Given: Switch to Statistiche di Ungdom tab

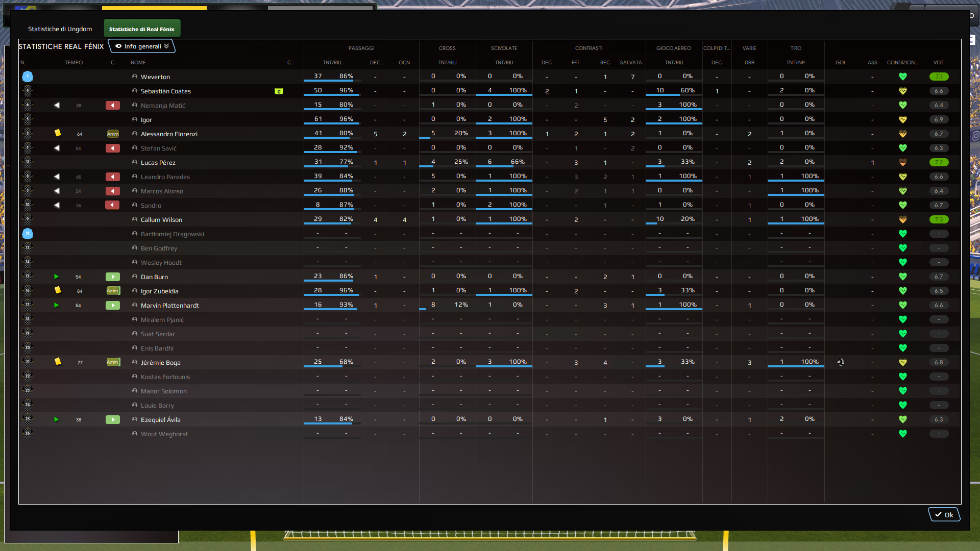Looking at the screenshot, I should pyautogui.click(x=60, y=29).
